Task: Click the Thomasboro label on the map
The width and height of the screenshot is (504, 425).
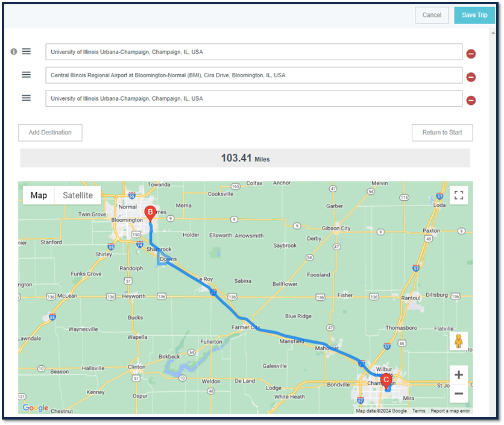Action: click(x=402, y=328)
